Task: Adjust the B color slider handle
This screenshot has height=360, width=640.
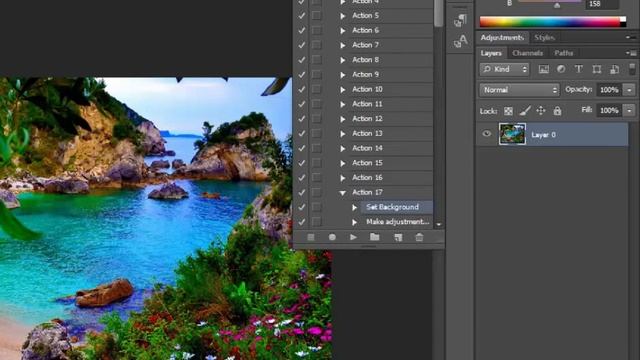Action: pos(557,6)
